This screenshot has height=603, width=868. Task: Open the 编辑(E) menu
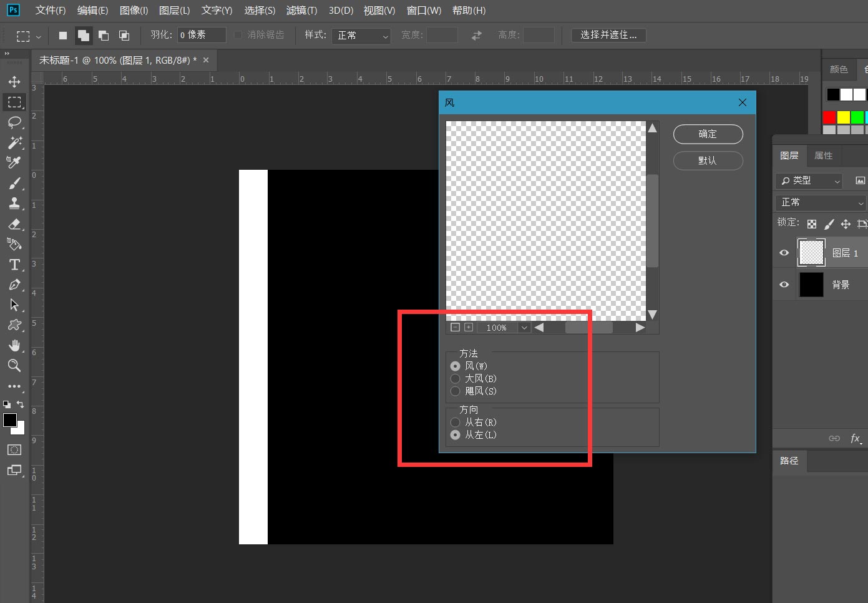[92, 11]
